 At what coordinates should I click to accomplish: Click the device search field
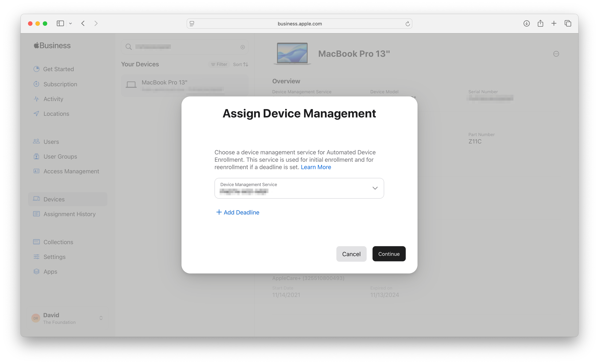184,47
